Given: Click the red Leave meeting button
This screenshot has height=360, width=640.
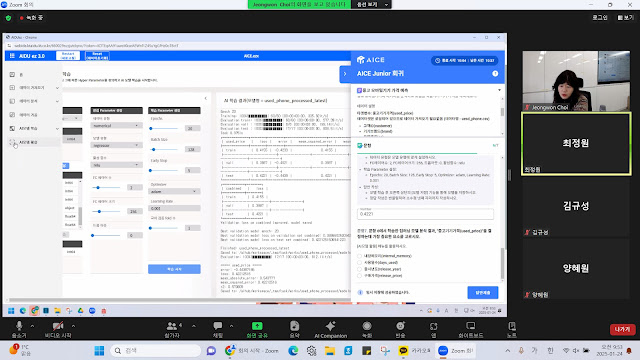Looking at the screenshot, I should pyautogui.click(x=622, y=329).
